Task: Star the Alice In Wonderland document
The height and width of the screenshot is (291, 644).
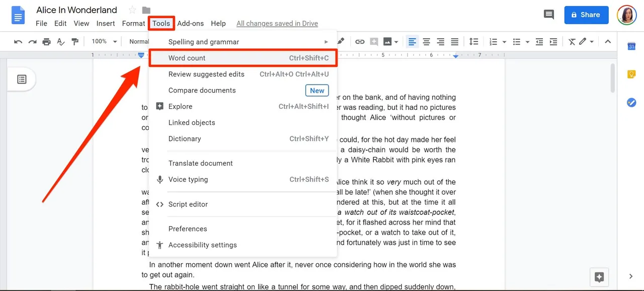Action: click(x=132, y=10)
